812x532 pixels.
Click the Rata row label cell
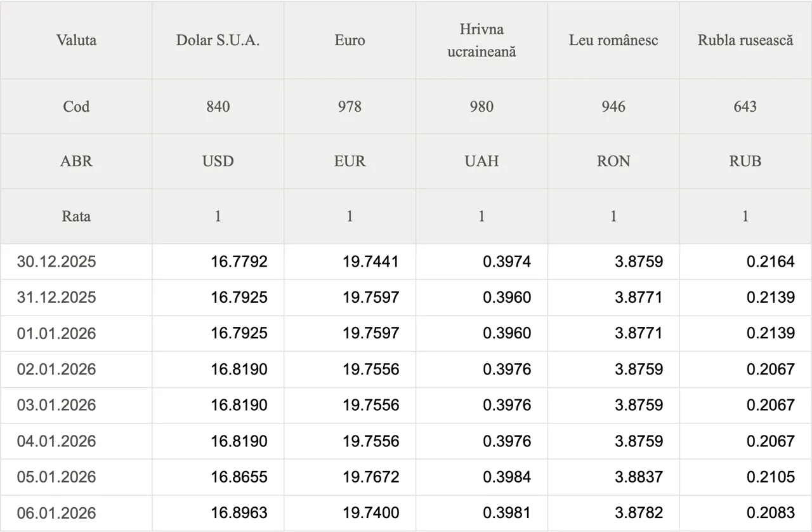tap(76, 216)
